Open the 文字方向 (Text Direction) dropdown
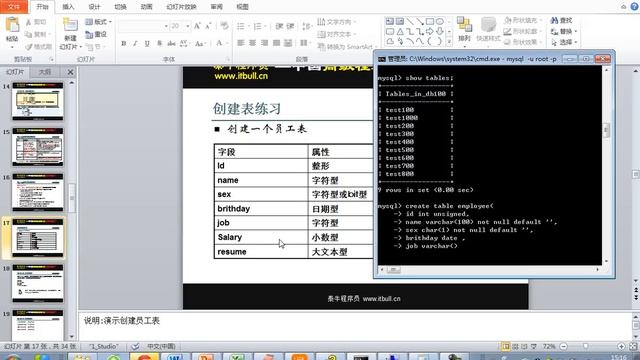 (337, 22)
